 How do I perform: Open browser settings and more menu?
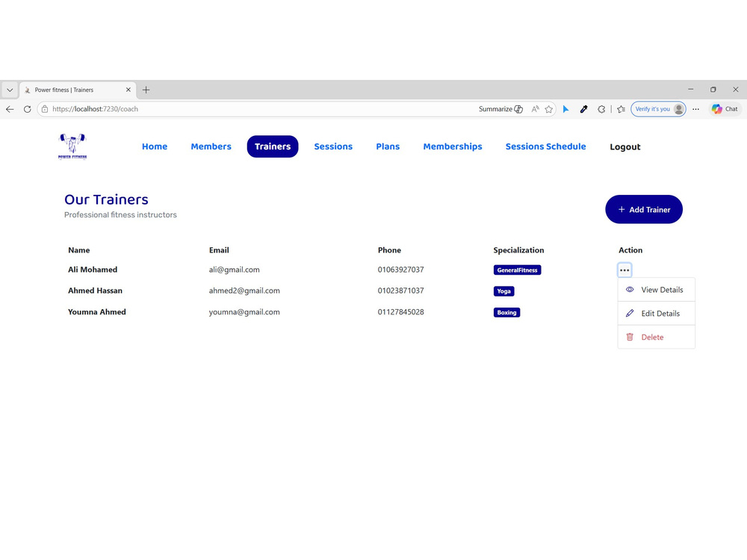(696, 109)
